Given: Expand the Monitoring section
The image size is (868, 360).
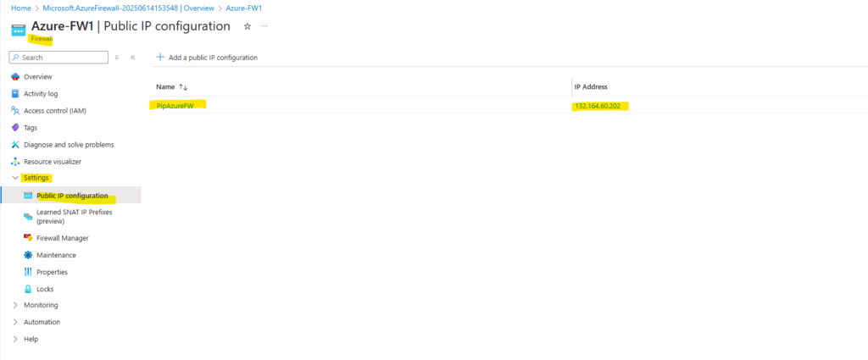Looking at the screenshot, I should pyautogui.click(x=15, y=305).
